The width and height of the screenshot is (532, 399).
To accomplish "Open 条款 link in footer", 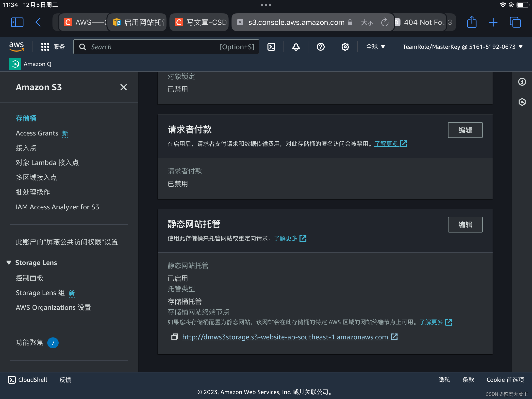I will click(x=468, y=380).
